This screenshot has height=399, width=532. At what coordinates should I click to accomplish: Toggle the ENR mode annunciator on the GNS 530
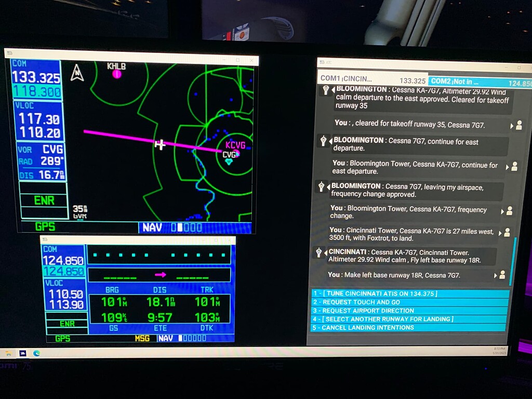pyautogui.click(x=44, y=200)
